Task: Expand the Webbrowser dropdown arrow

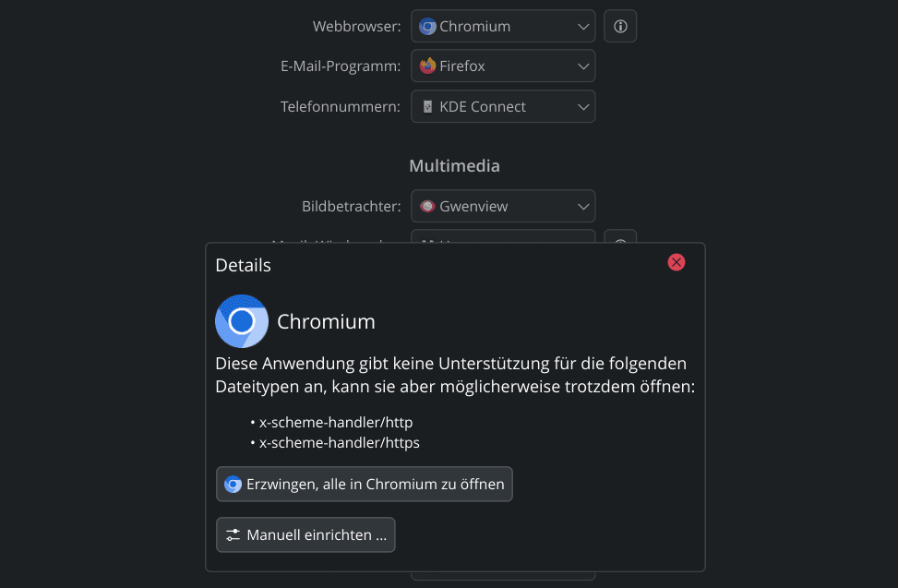Action: click(583, 27)
